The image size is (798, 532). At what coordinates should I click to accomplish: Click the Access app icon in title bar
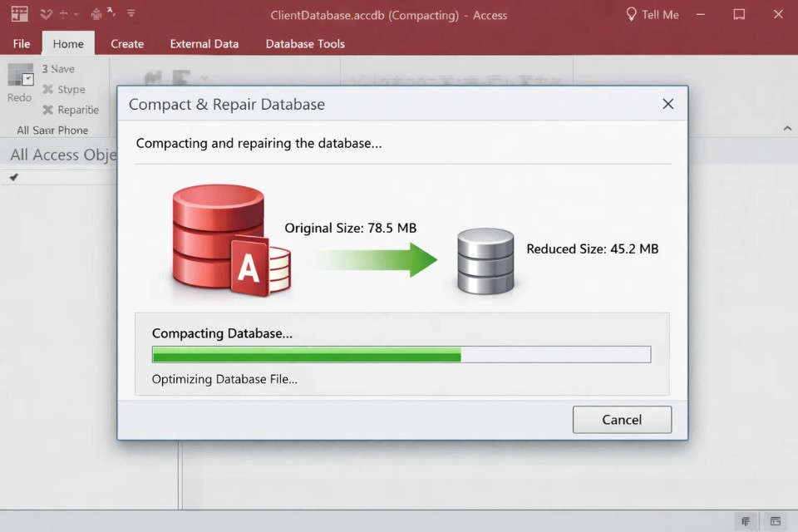(19, 14)
